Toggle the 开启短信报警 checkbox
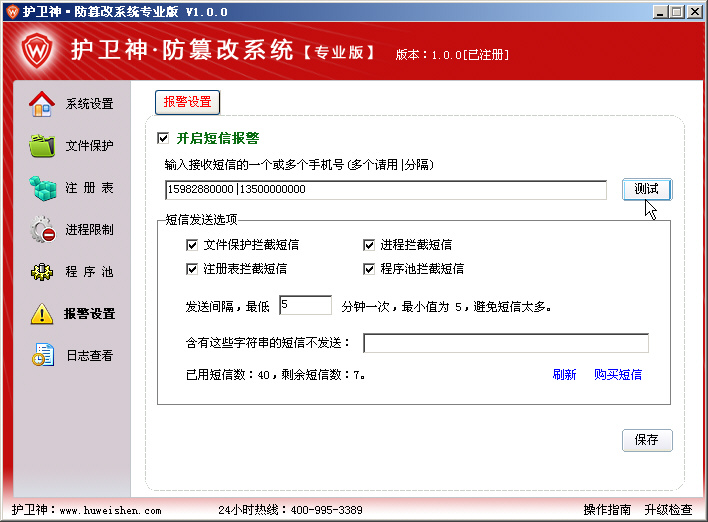Screen dimensions: 708x522 [163, 138]
